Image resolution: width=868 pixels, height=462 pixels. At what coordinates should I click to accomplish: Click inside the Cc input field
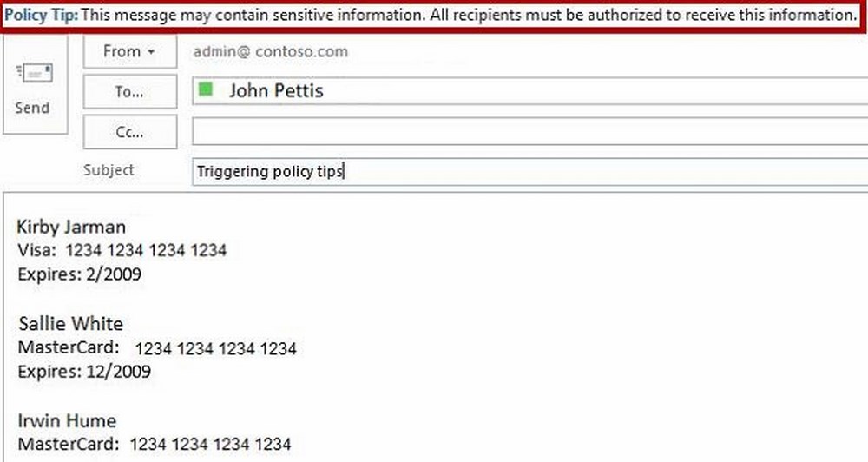[530, 131]
